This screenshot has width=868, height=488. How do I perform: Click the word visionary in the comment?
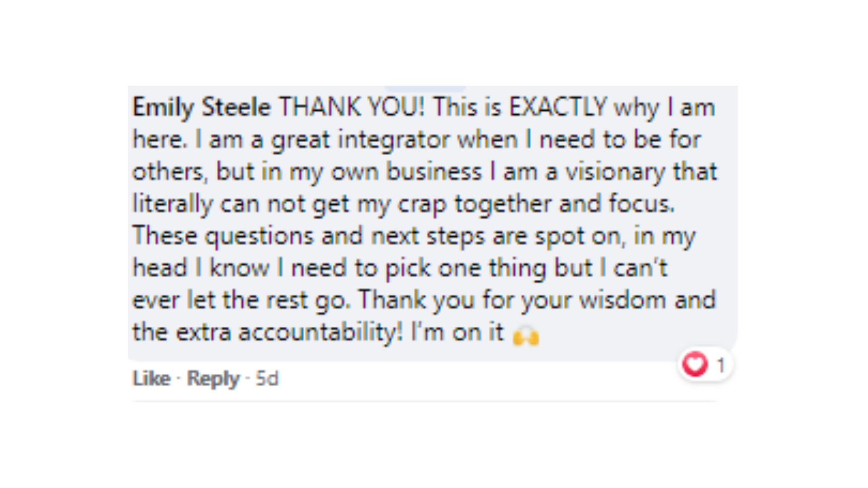(615, 172)
